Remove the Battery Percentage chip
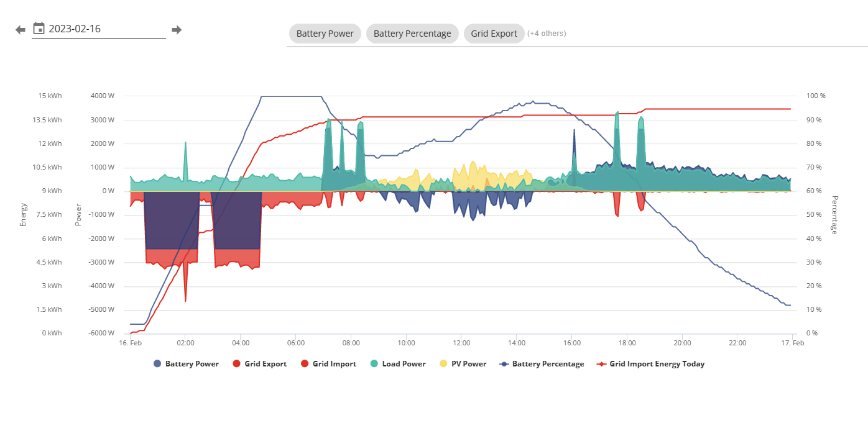 coord(412,34)
